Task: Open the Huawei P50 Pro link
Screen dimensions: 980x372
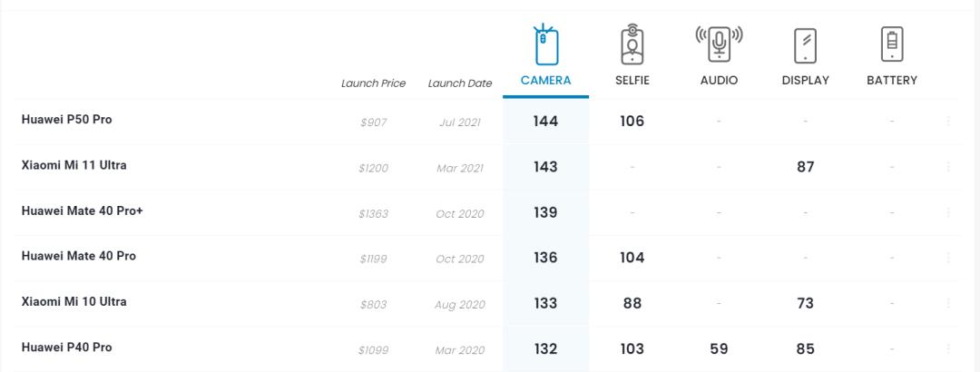Action: [x=67, y=120]
